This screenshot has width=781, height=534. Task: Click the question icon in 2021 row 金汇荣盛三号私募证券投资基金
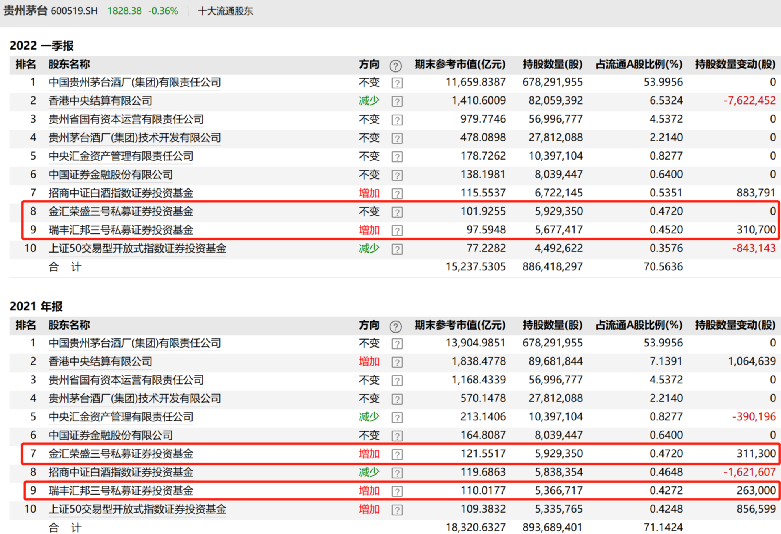pos(397,454)
